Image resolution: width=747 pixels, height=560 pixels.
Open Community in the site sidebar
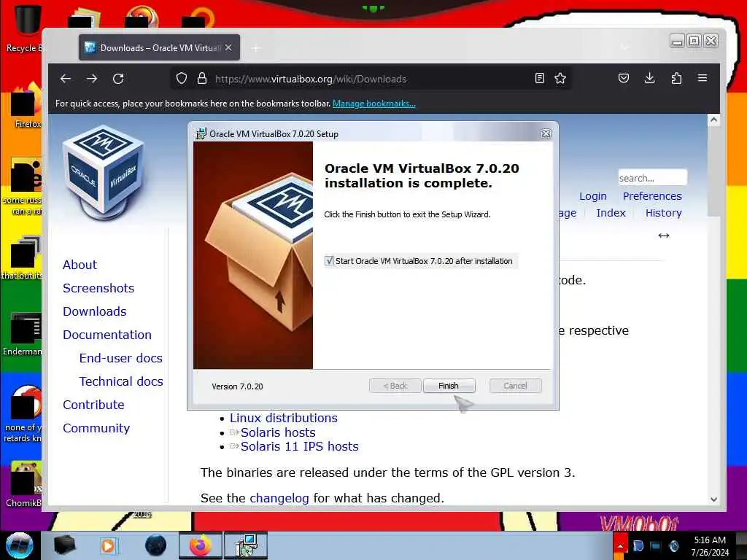pos(96,428)
